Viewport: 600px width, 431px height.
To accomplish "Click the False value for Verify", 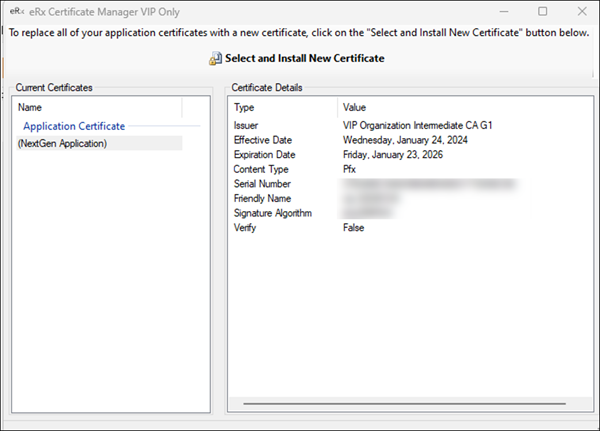I will click(x=354, y=228).
